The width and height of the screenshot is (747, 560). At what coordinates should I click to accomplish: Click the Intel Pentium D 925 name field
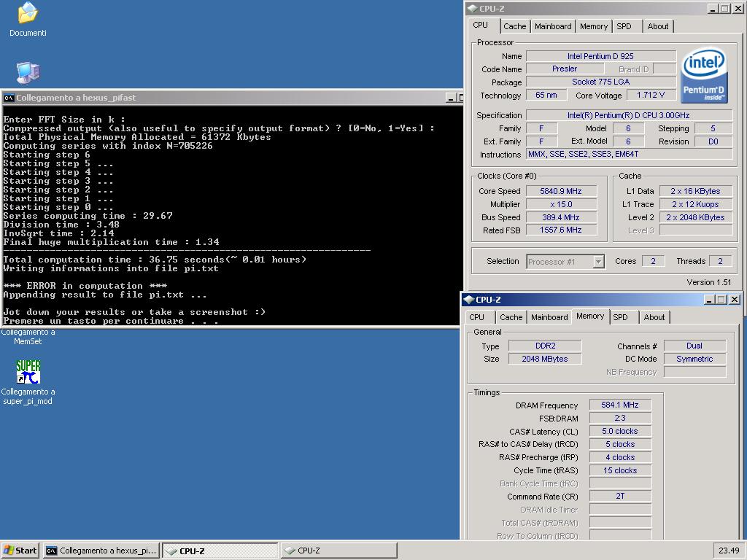click(601, 56)
